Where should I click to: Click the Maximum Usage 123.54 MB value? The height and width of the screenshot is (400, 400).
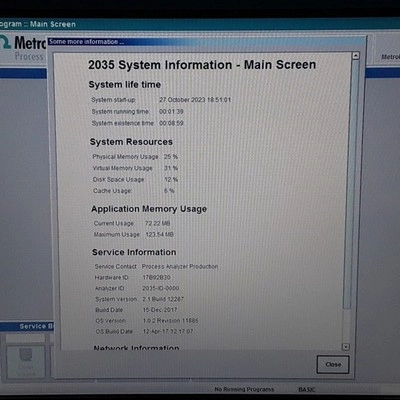(159, 234)
